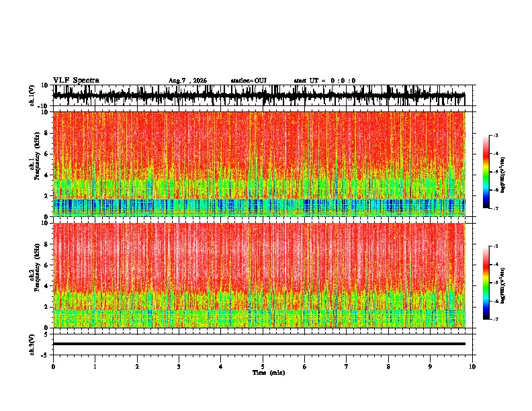Click the ch.3 flat voltage trace line
532x411 pixels.
click(259, 344)
